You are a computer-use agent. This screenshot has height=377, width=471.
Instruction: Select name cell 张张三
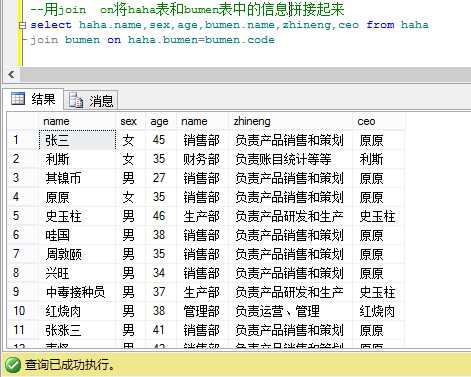click(x=77, y=330)
